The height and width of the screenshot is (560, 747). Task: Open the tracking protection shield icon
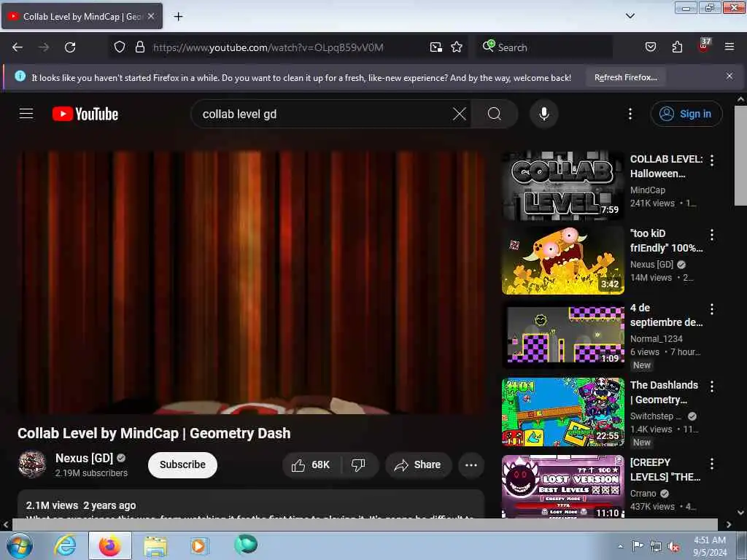pos(120,47)
